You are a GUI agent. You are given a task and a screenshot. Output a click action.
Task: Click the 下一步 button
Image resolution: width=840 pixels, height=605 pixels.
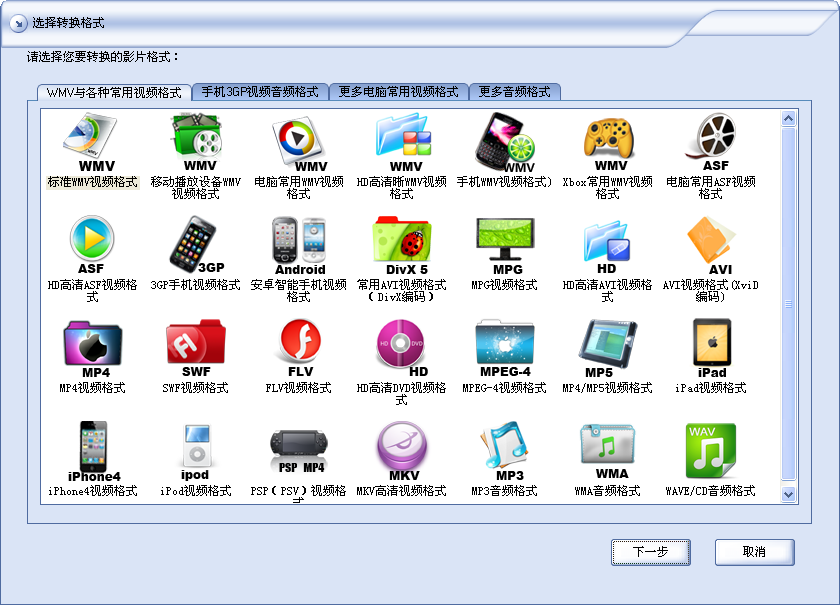point(651,552)
